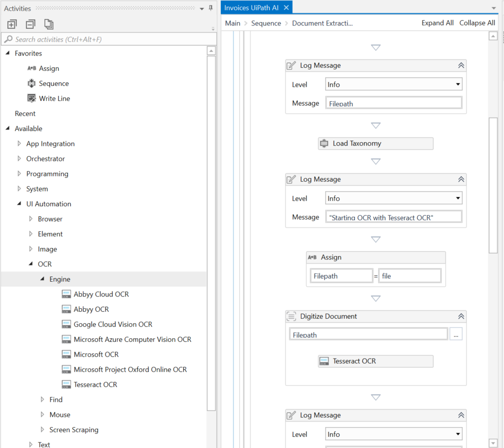Select Abbyy Cloud OCR activity icon

point(66,294)
